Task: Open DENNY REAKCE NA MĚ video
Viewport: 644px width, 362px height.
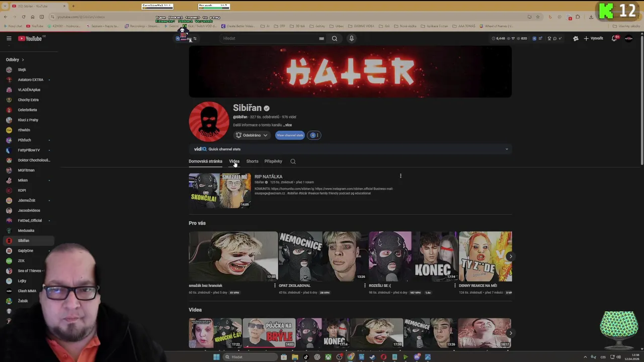Action: click(x=486, y=256)
